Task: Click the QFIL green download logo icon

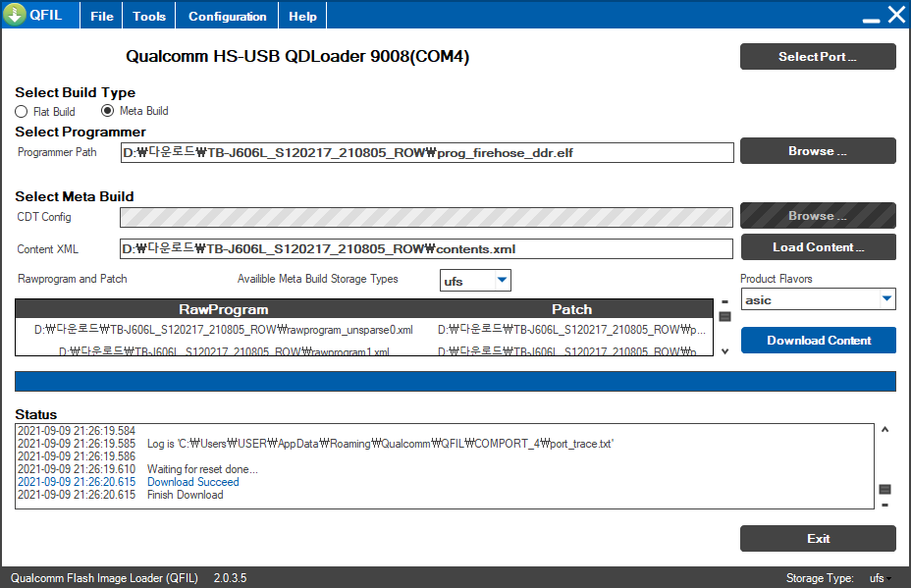Action: (14, 14)
